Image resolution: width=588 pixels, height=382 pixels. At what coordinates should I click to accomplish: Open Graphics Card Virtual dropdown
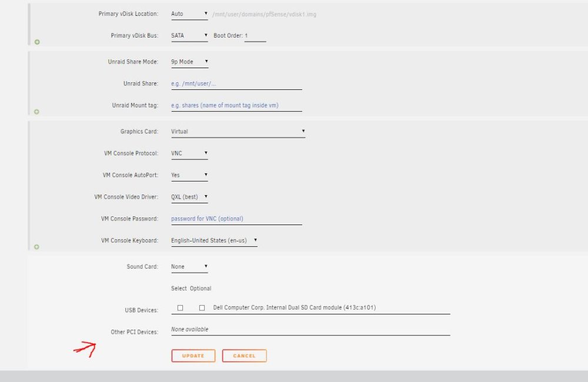click(238, 132)
